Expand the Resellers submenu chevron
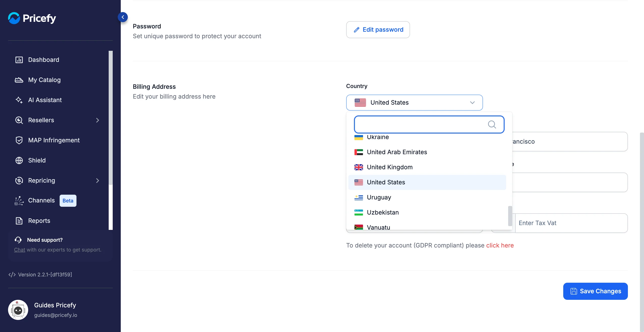644x332 pixels. click(x=98, y=120)
